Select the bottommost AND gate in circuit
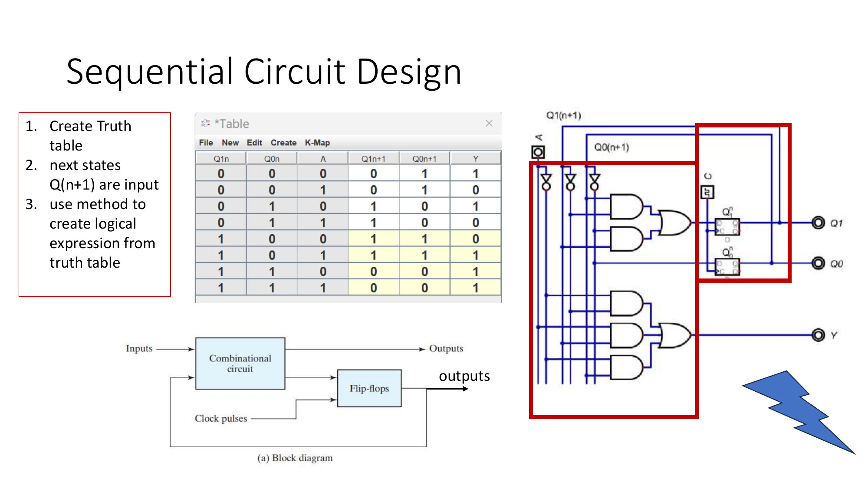The image size is (868, 488). point(626,367)
